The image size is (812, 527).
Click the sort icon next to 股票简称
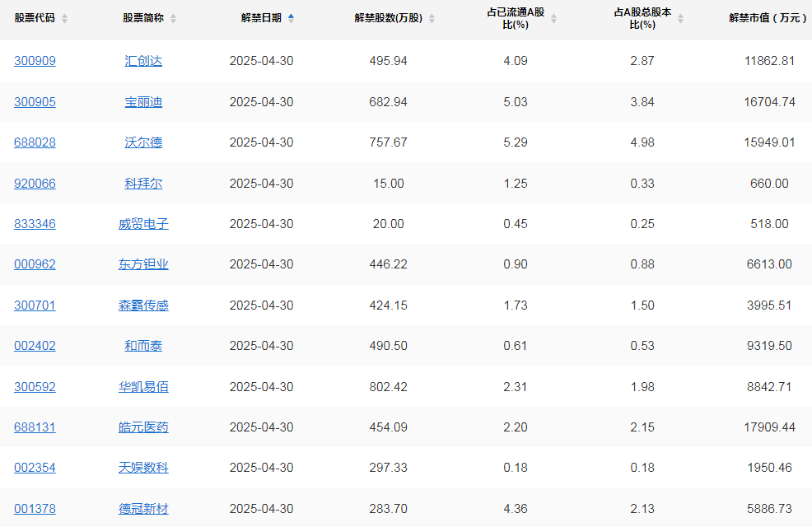(173, 18)
